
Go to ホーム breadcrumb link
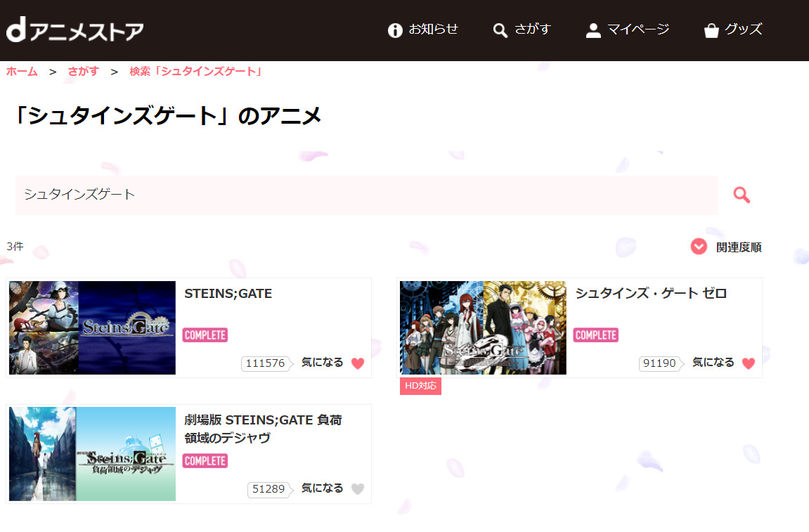[22, 71]
